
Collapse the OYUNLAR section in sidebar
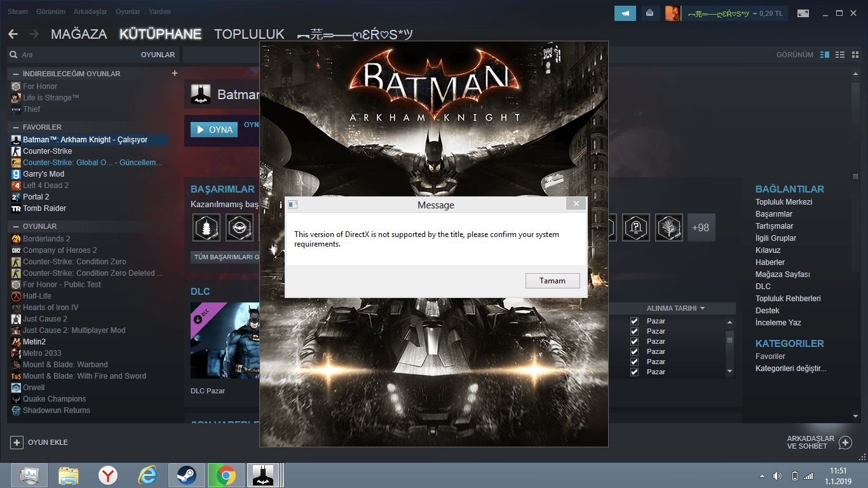coord(16,226)
